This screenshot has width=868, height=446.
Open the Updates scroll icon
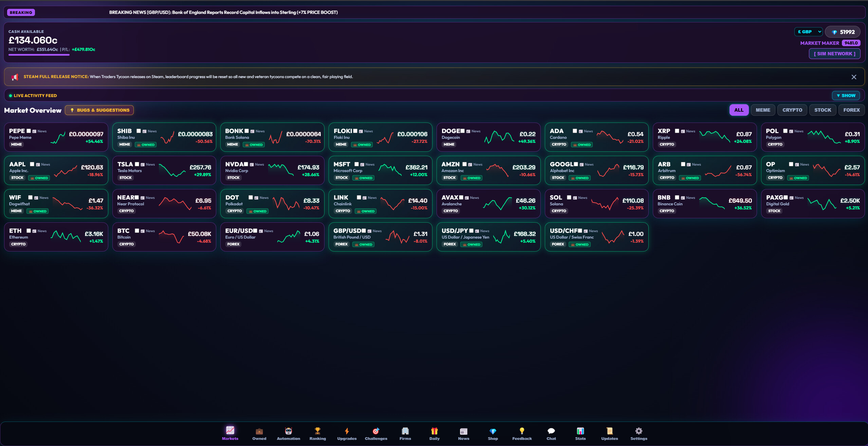[609, 431]
